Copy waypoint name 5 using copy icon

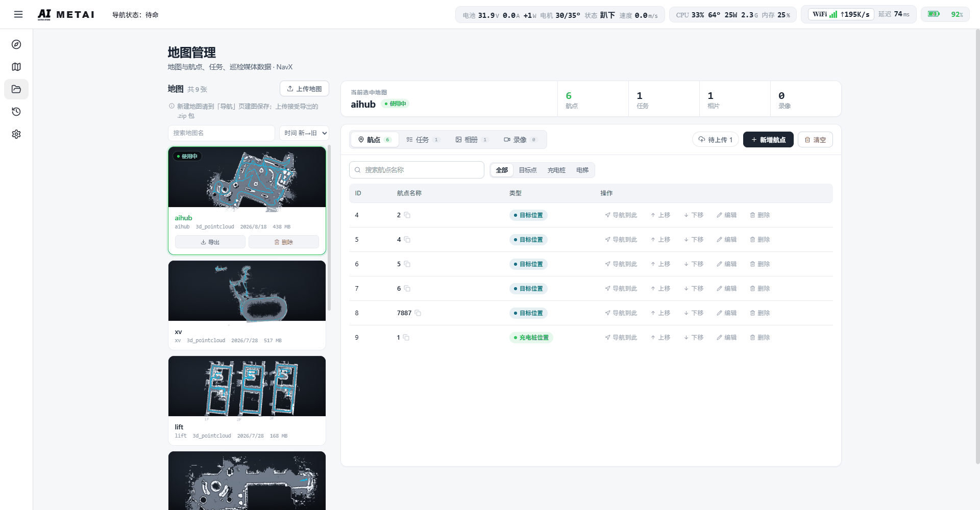pyautogui.click(x=407, y=264)
